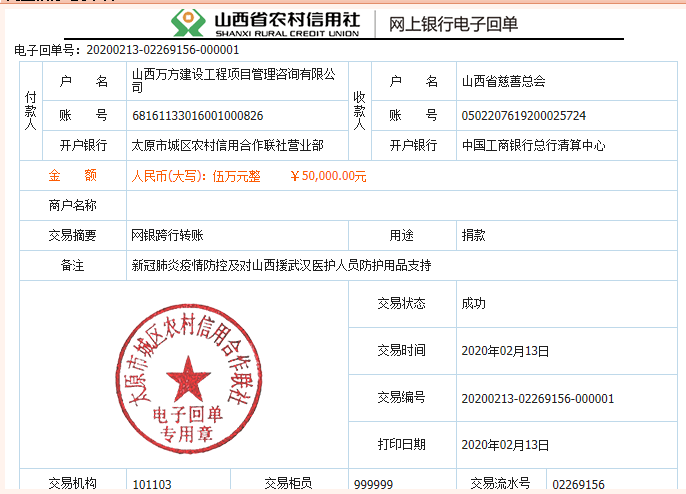Click the 打印日期 value 2020年02月13日
Viewport: 686px width, 494px height.
[505, 445]
